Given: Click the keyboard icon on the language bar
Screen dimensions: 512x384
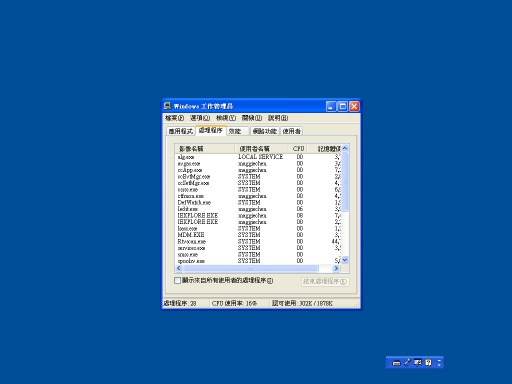Looking at the screenshot, I should 396,363.
